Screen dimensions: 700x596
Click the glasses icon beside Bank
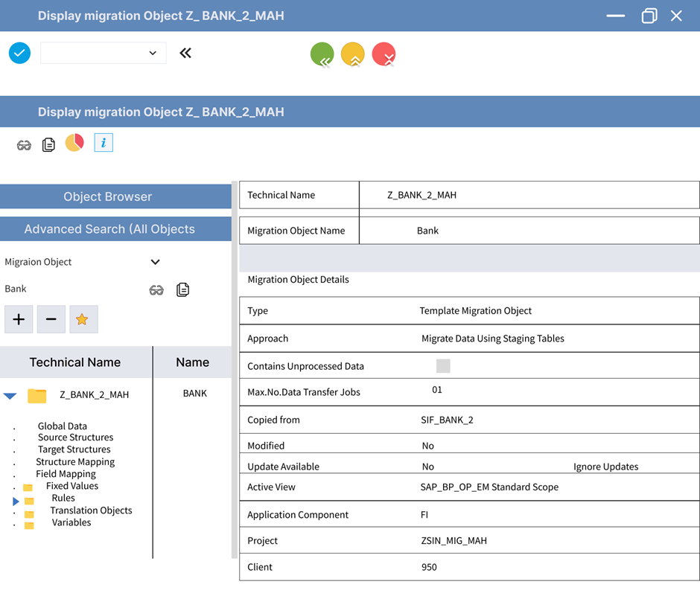156,290
